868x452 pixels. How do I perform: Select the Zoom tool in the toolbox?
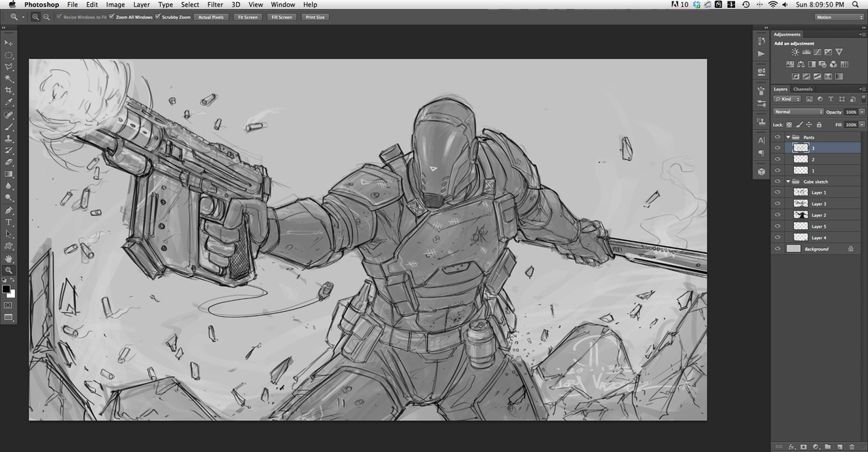(x=9, y=270)
